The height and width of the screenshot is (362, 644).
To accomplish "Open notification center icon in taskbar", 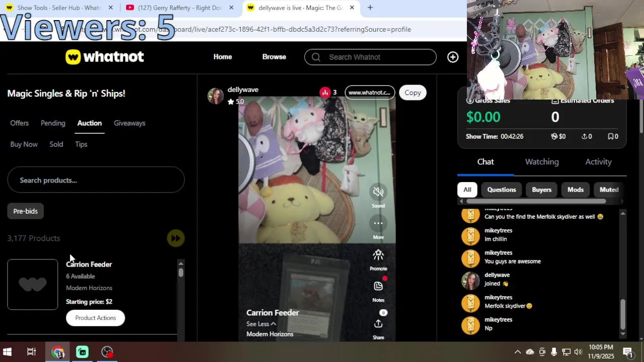I will tap(628, 352).
